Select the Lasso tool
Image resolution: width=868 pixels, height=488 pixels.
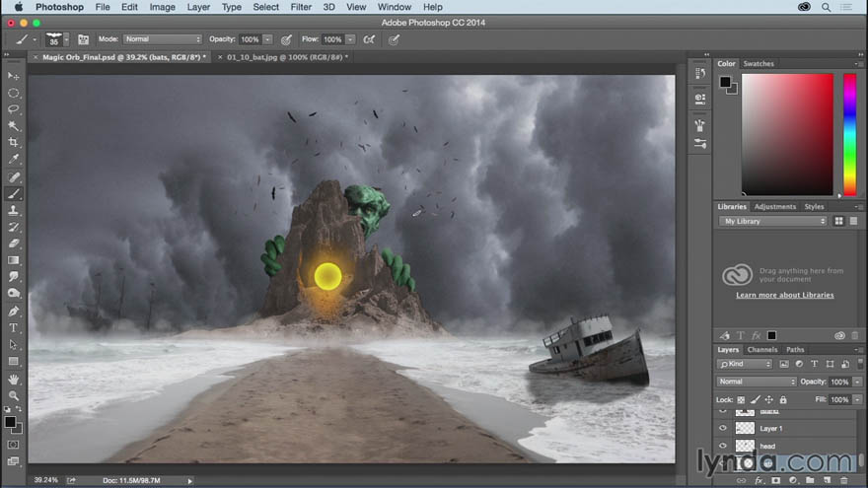click(13, 109)
